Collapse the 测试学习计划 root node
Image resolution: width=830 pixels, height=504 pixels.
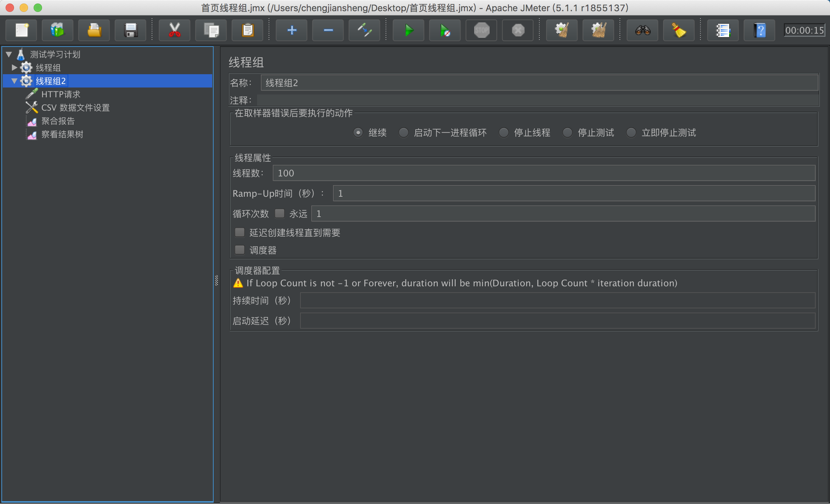9,54
